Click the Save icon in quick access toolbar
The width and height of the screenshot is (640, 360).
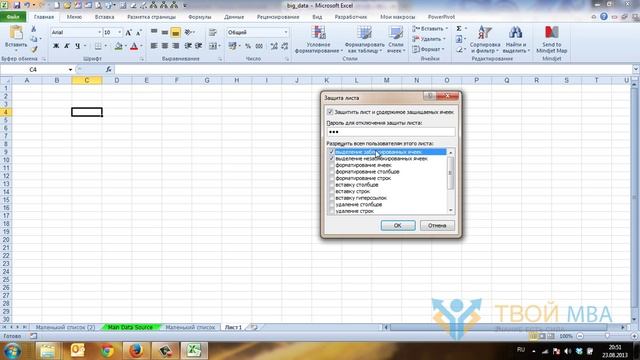[x=17, y=5]
